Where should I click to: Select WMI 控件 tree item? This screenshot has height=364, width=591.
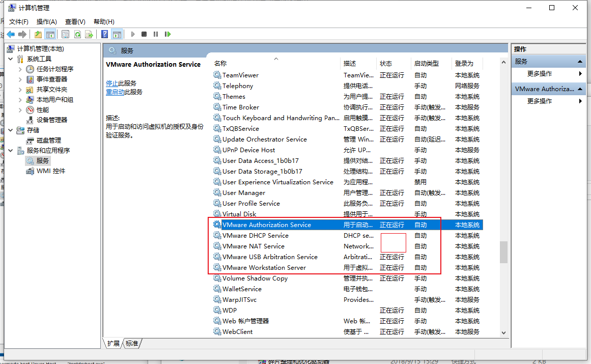click(51, 171)
